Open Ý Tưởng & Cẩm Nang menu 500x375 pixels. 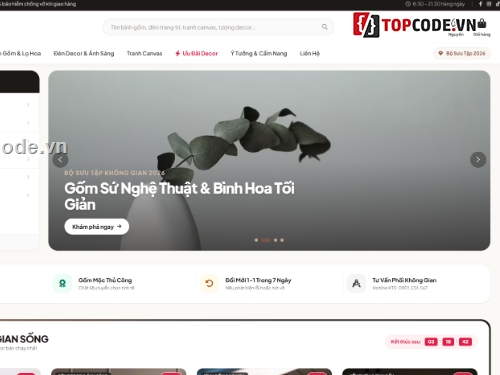pos(259,53)
